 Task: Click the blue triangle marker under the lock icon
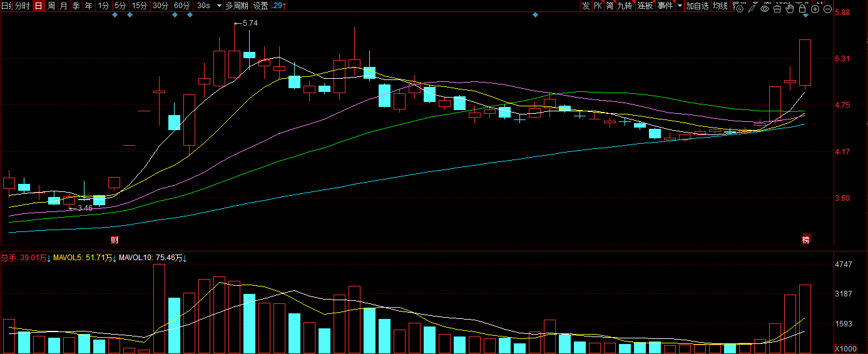806,15
